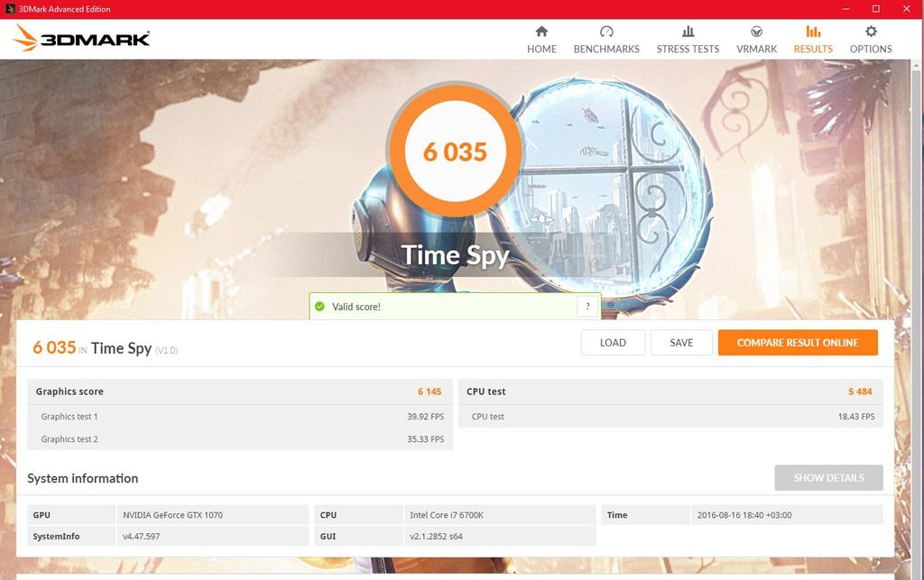Viewport: 924px width, 580px height.
Task: Click the Load button
Action: (x=613, y=343)
